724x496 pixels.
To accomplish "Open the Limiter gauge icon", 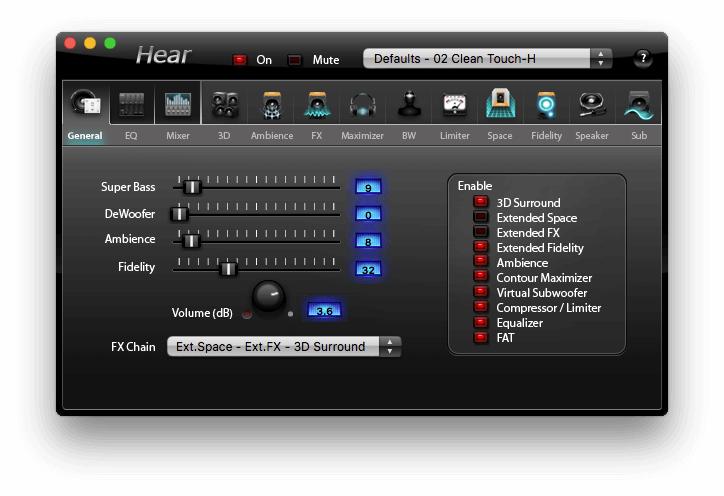I will pos(455,105).
